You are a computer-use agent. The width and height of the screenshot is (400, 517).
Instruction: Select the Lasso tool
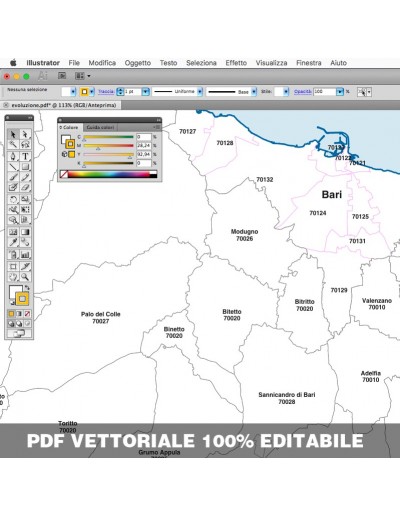[x=25, y=144]
